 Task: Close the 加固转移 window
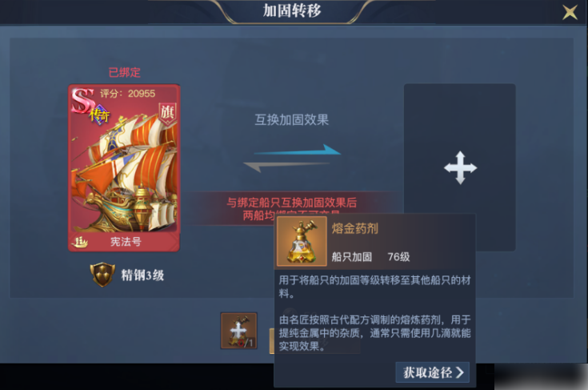click(x=570, y=12)
